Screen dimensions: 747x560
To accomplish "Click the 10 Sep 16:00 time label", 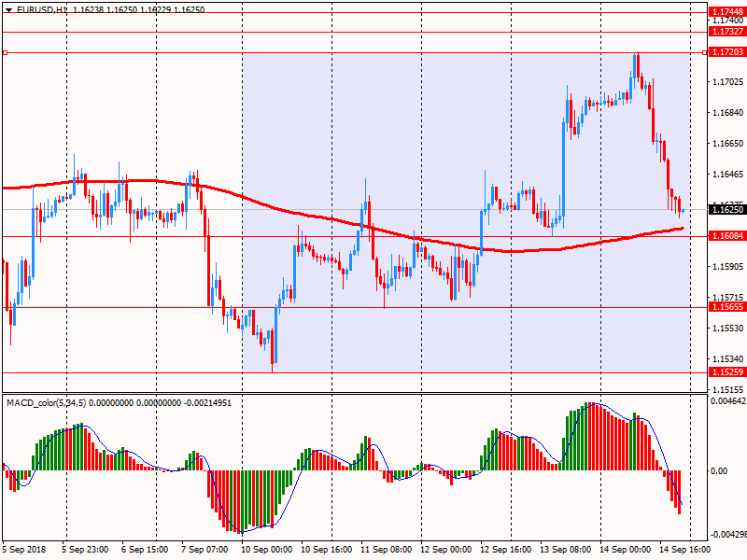I will click(326, 550).
